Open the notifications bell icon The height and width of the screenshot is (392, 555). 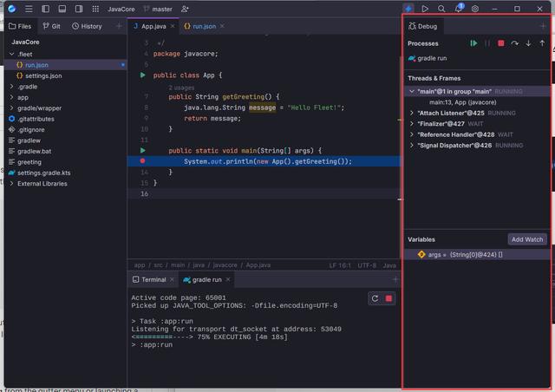[459, 8]
